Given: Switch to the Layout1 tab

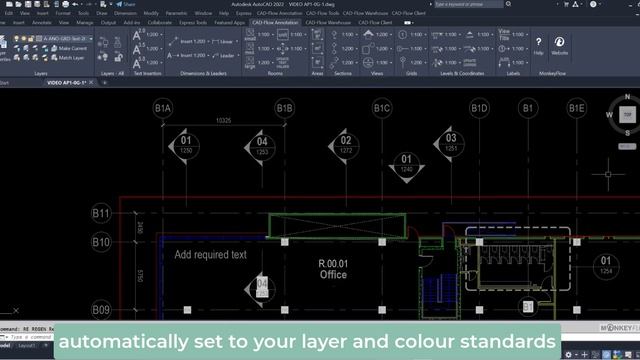Looking at the screenshot, I should point(27,345).
